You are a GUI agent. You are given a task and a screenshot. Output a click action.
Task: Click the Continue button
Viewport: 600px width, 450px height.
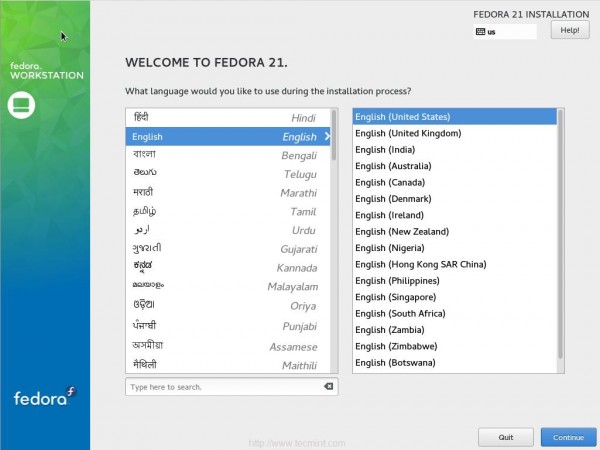(568, 437)
